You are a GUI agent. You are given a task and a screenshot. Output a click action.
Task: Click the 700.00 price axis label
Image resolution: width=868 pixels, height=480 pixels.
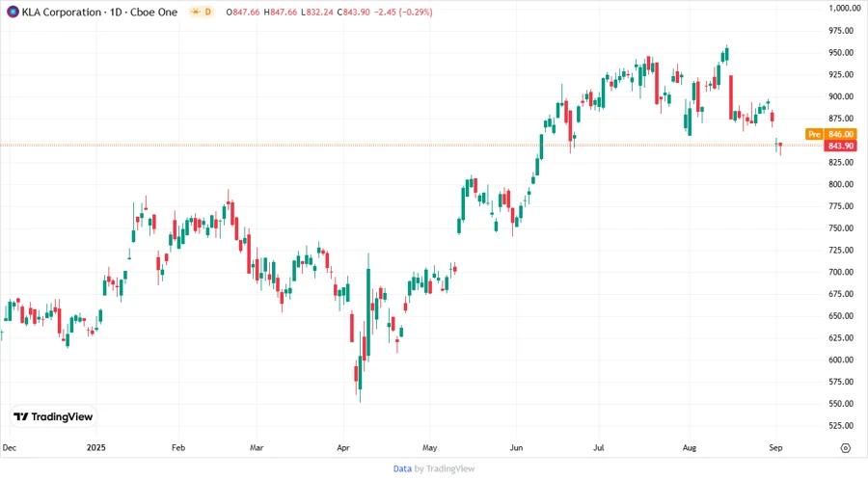click(841, 272)
